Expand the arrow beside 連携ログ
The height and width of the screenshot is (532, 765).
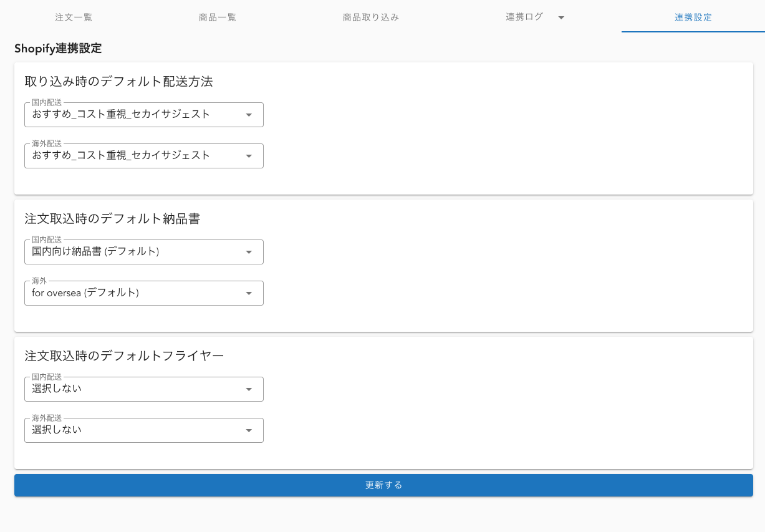point(561,17)
